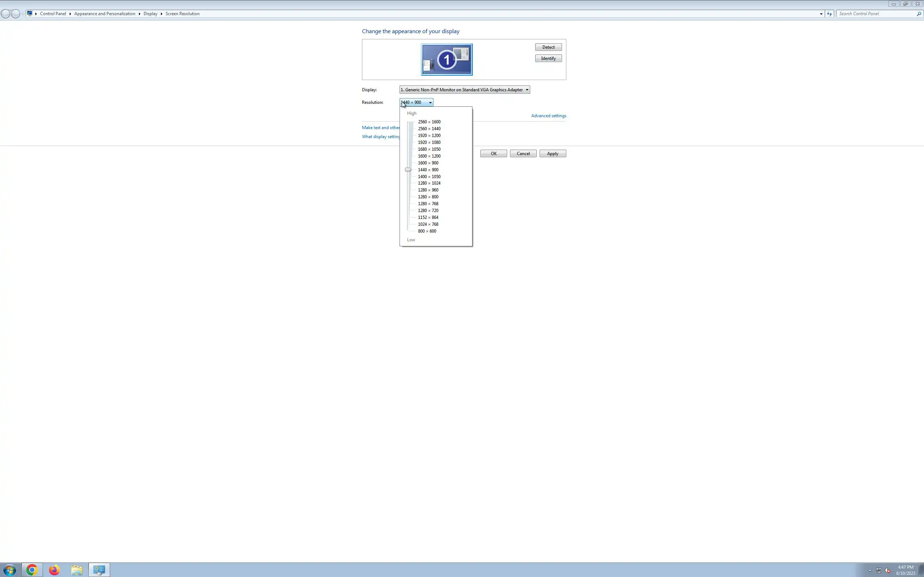Open Advanced settings link
This screenshot has height=577, width=924.
(x=548, y=116)
